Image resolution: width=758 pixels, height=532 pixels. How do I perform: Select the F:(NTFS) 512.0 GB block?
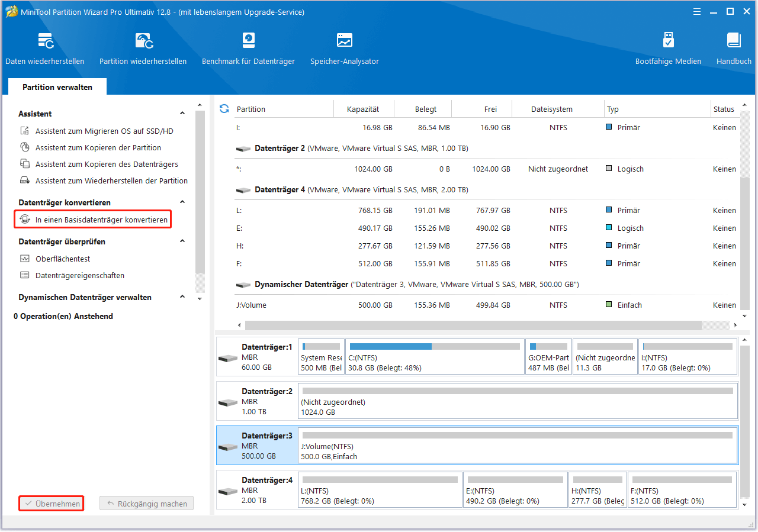pyautogui.click(x=683, y=490)
